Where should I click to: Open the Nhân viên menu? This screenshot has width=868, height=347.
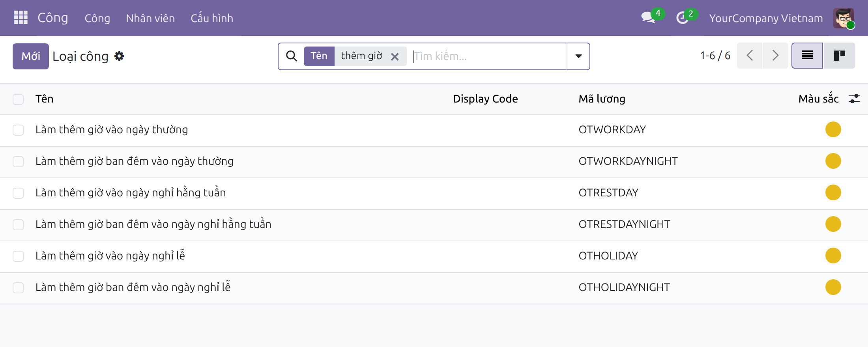point(150,18)
